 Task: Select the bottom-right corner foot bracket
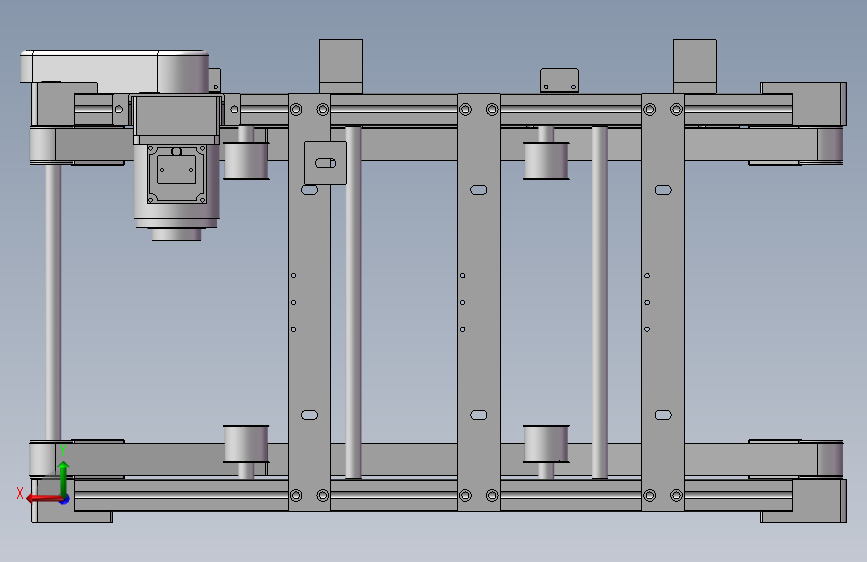804,501
